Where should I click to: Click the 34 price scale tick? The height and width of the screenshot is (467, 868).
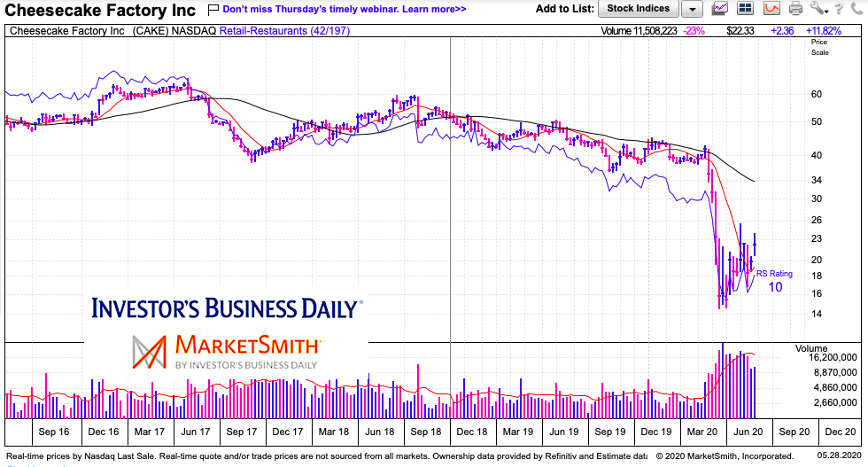point(817,180)
